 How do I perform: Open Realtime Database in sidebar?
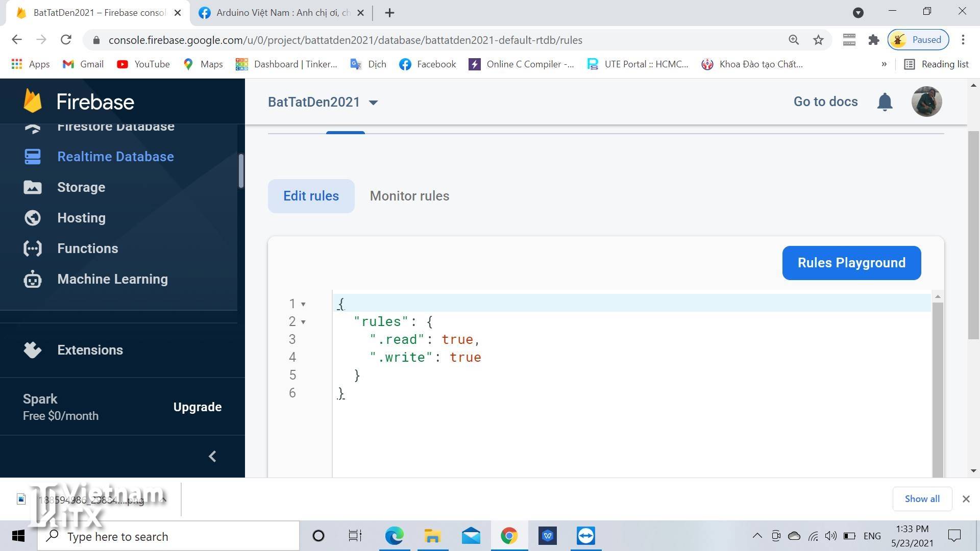tap(115, 157)
